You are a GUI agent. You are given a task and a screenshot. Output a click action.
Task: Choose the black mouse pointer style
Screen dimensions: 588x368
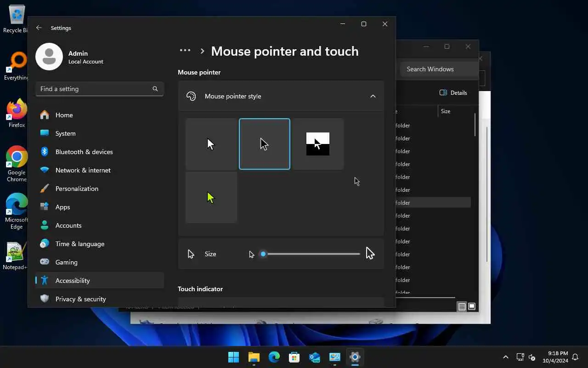[265, 144]
